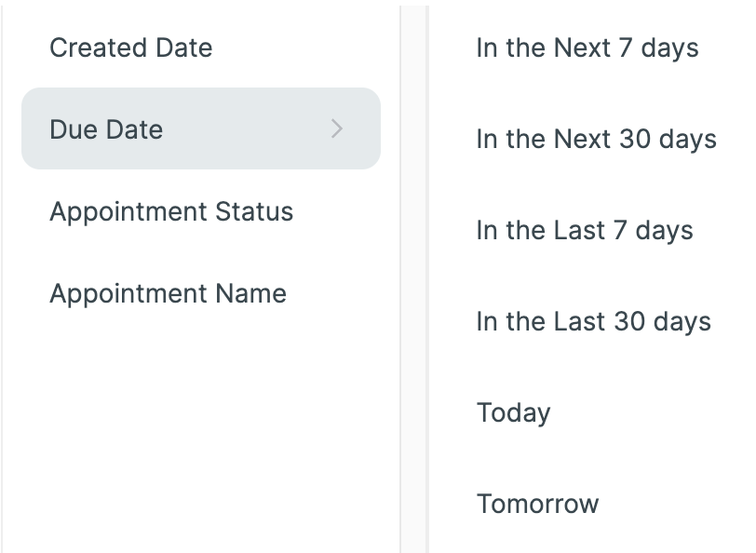Click the right-pointing arrow beside Due Date
This screenshot has width=756, height=553.
337,128
